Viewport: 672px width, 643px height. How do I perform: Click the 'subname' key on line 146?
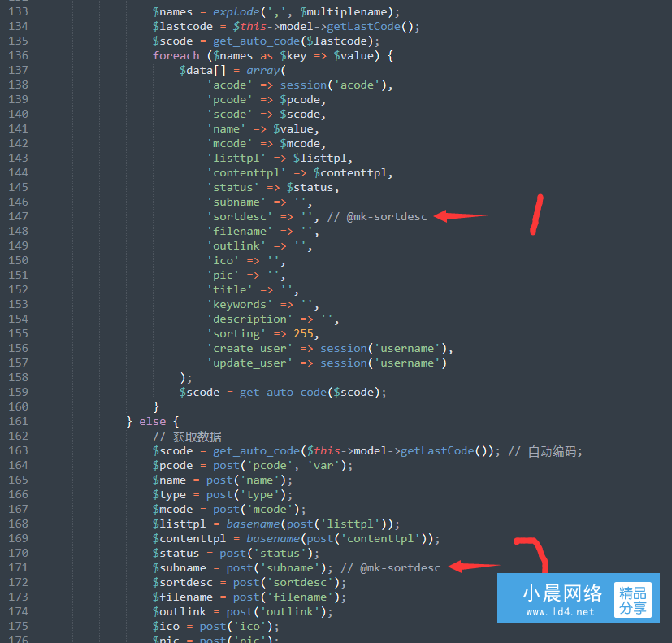(x=236, y=202)
